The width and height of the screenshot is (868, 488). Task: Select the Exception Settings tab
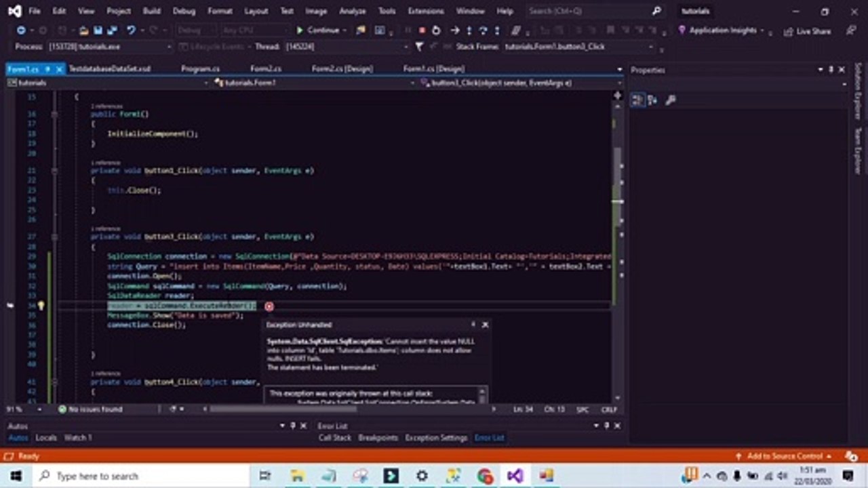click(436, 438)
